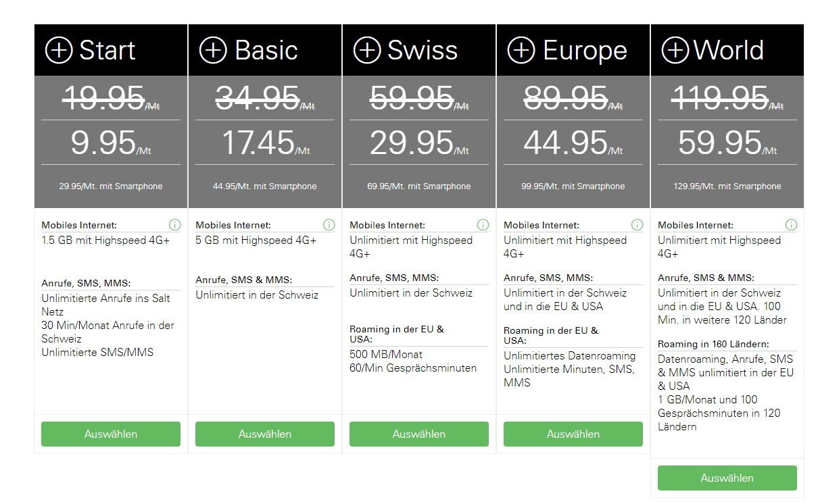Show mobile internet info for Start plan

pyautogui.click(x=174, y=225)
